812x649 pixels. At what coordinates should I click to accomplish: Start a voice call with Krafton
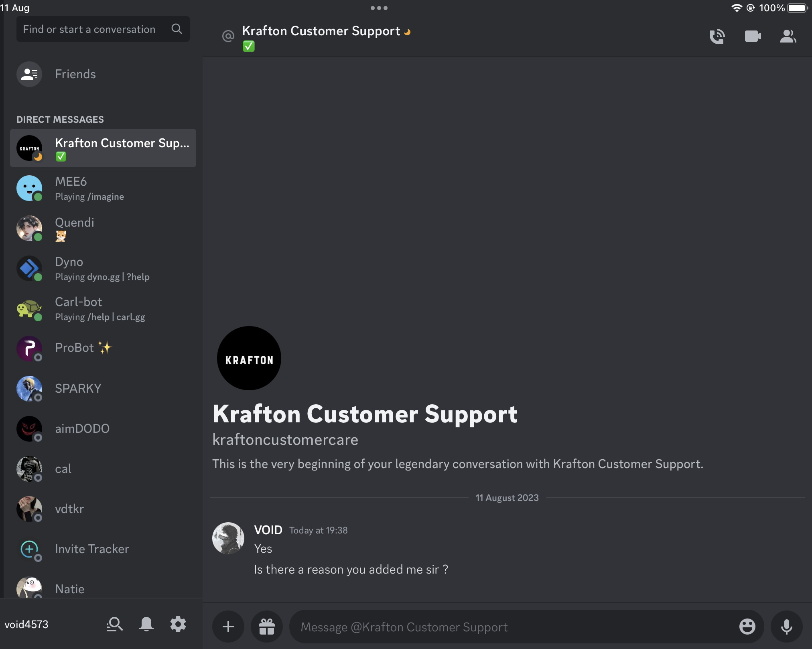pyautogui.click(x=717, y=37)
